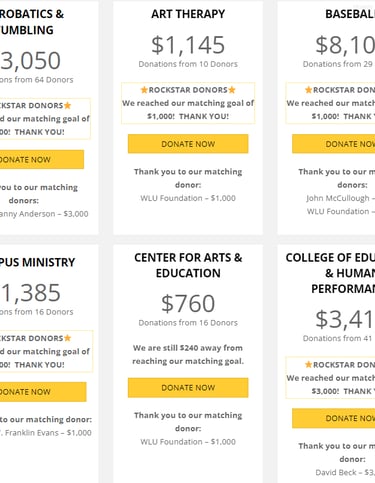Viewport: 375px width, 483px height.
Task: Click the Art Therapy Rockstar Donors banner
Action: point(188,103)
